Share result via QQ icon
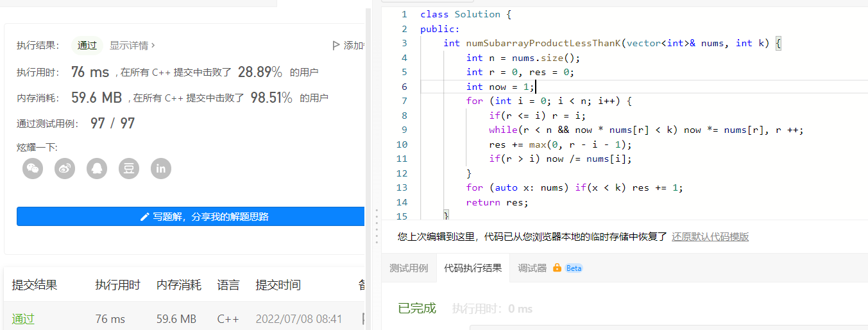The height and width of the screenshot is (330, 868). coord(97,169)
